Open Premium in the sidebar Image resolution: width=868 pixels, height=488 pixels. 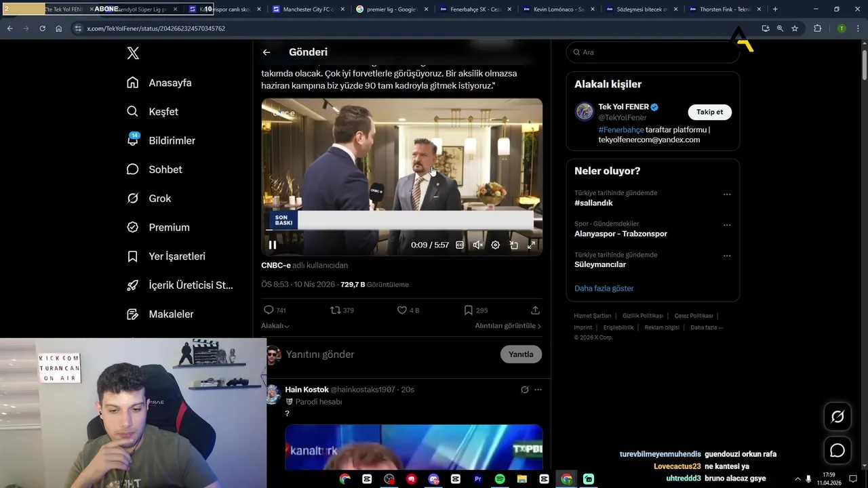158,228
